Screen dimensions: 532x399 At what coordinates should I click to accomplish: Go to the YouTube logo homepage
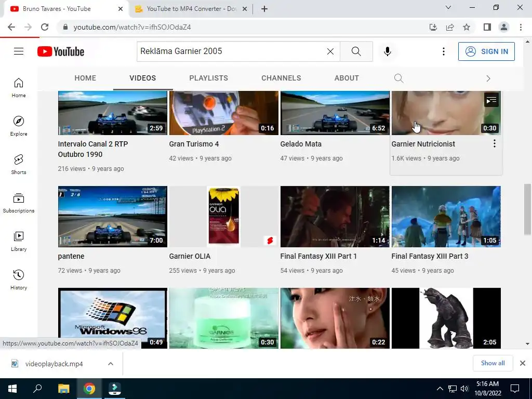[x=61, y=51]
